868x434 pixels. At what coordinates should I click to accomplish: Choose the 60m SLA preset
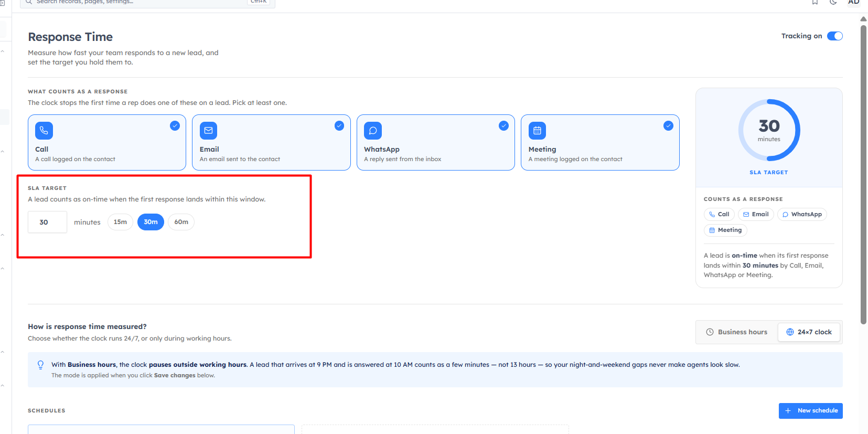point(181,222)
